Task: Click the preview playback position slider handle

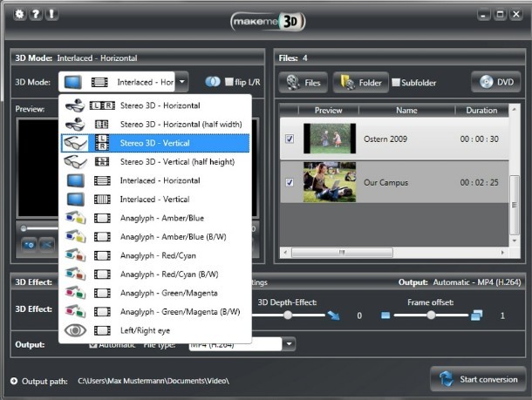Action: pyautogui.click(x=24, y=228)
